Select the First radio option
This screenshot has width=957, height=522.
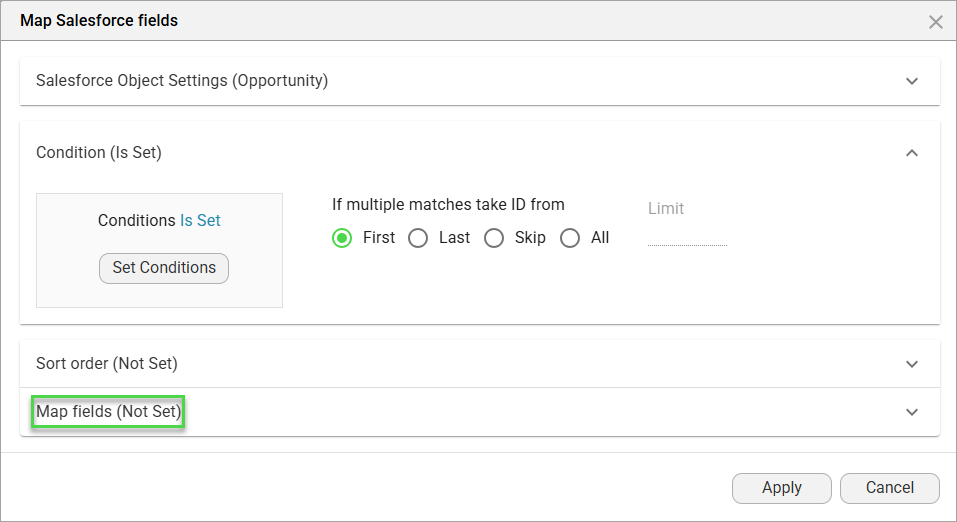(342, 238)
